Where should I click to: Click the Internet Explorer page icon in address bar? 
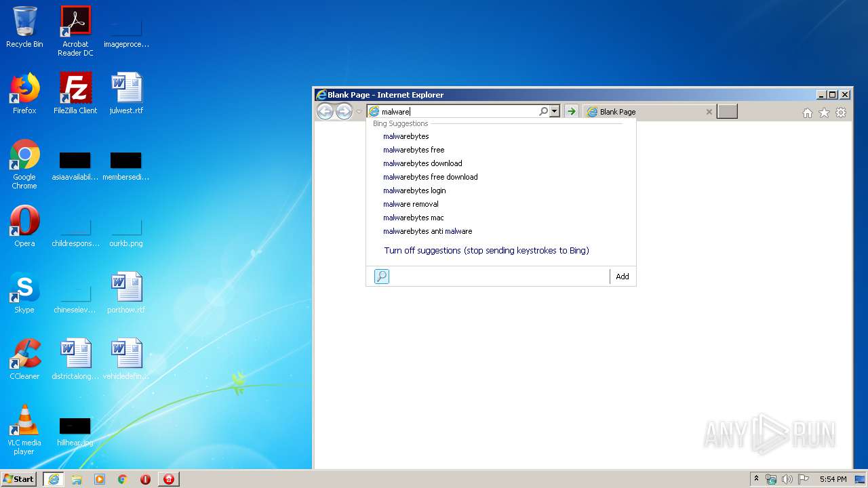coord(374,112)
